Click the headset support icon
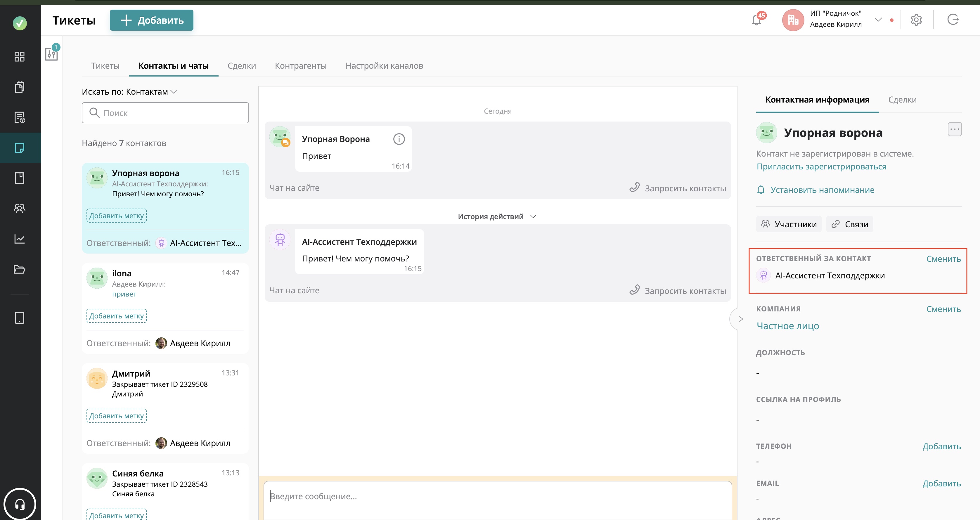The height and width of the screenshot is (520, 980). coord(20,504)
